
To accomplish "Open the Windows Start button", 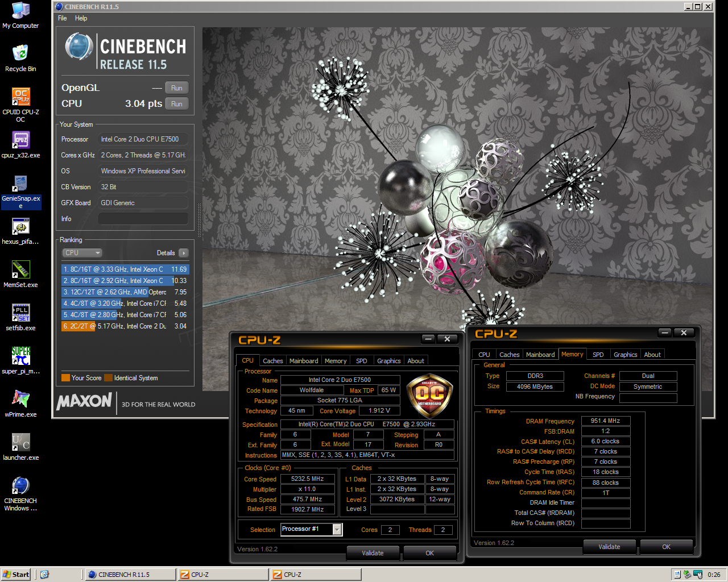I will point(16,575).
